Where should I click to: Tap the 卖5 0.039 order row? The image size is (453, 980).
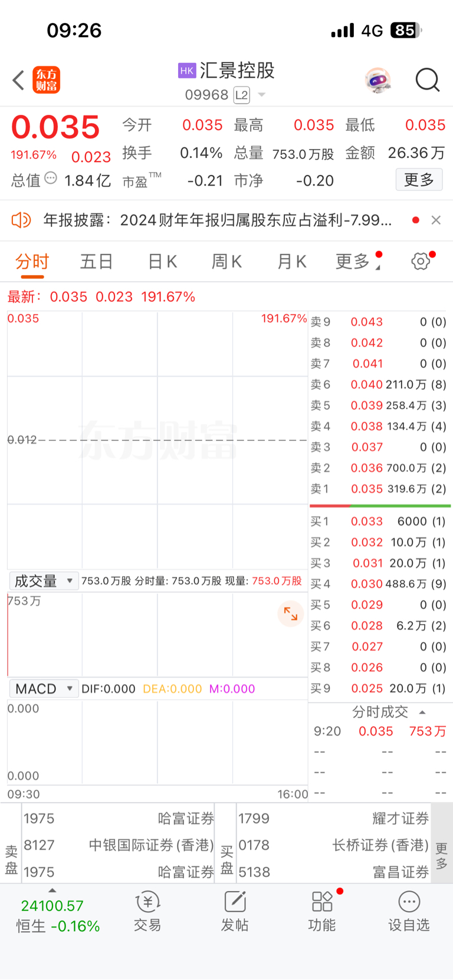(379, 405)
